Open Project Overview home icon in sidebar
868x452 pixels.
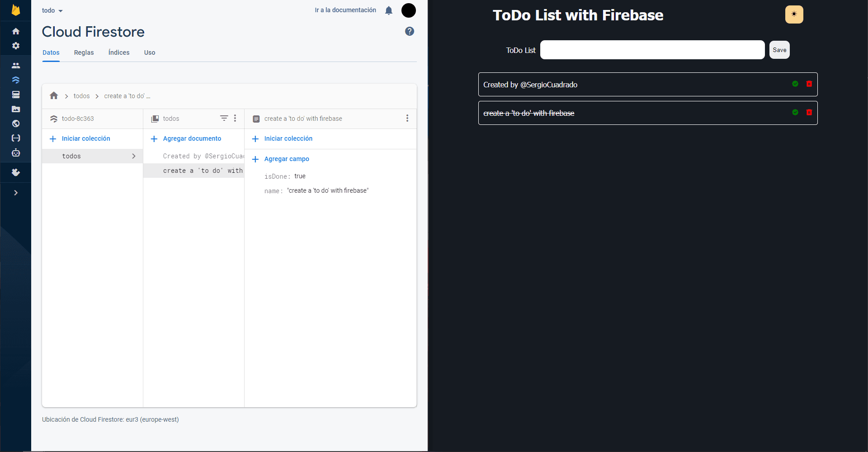click(16, 31)
